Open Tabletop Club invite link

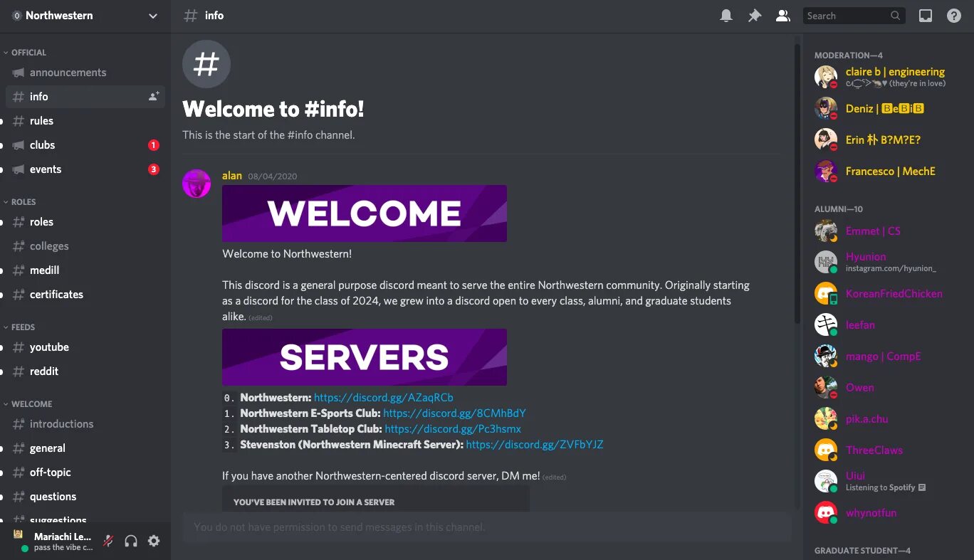tap(453, 429)
